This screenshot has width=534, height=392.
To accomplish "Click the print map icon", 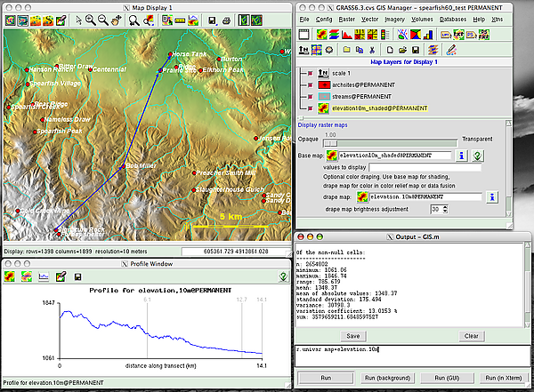I will (x=224, y=20).
